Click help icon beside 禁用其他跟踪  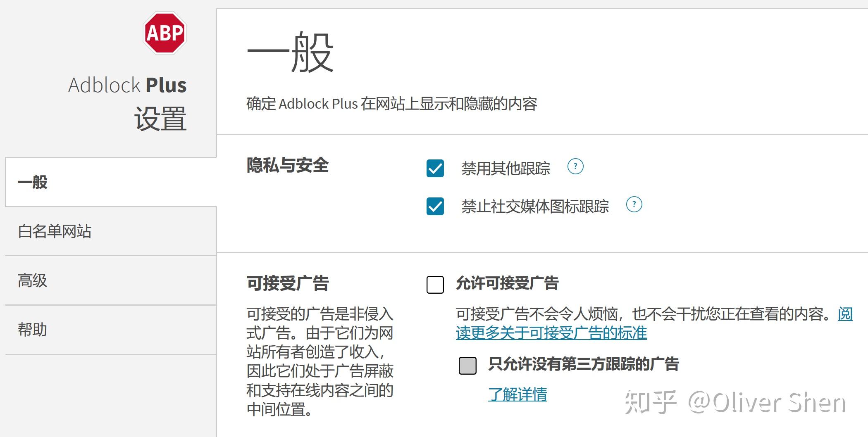coord(575,166)
